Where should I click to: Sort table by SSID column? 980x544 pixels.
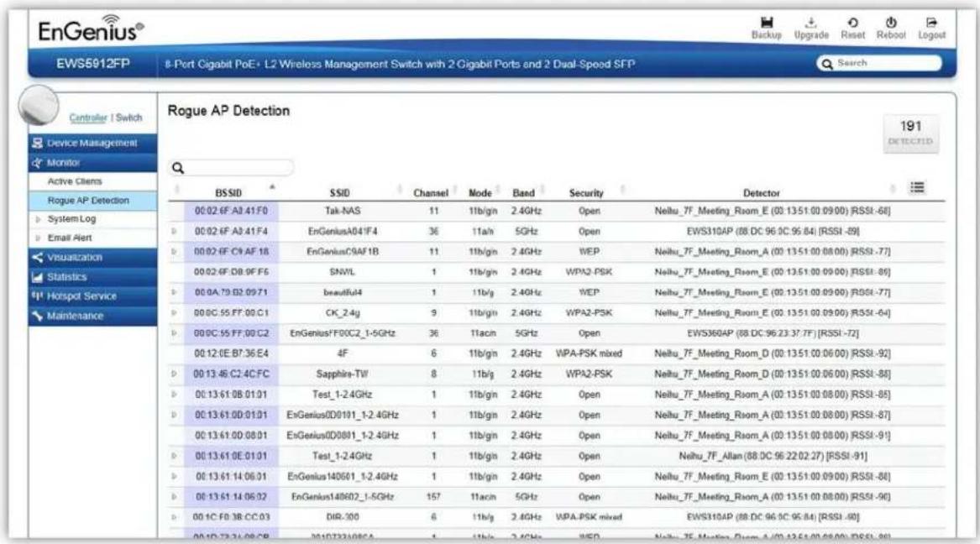click(x=340, y=193)
